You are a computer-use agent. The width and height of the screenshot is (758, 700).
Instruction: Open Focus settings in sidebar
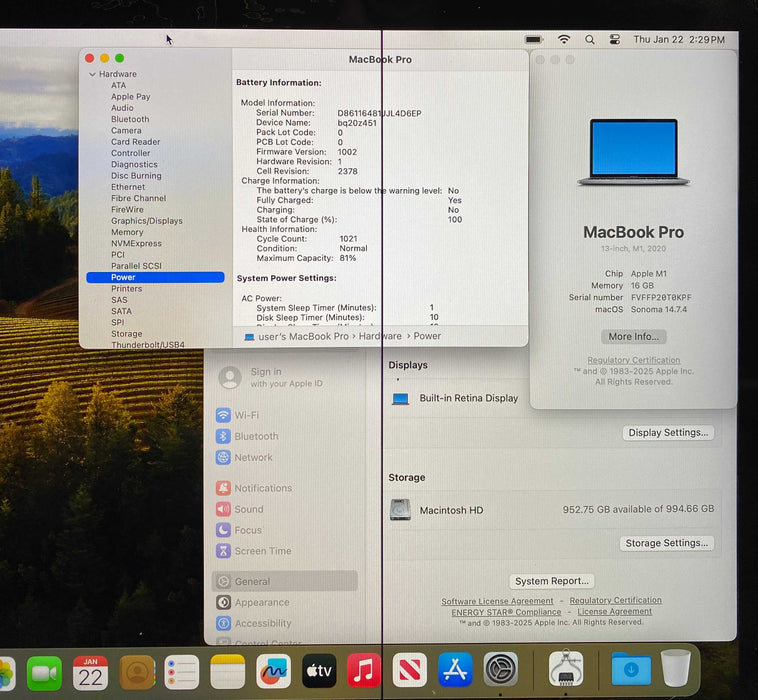pos(239,530)
